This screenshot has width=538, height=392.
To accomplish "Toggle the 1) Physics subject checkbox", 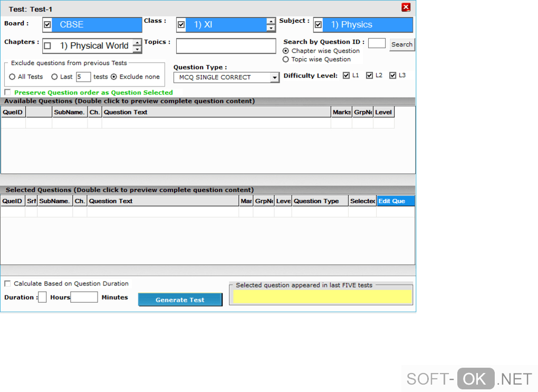I will point(319,25).
